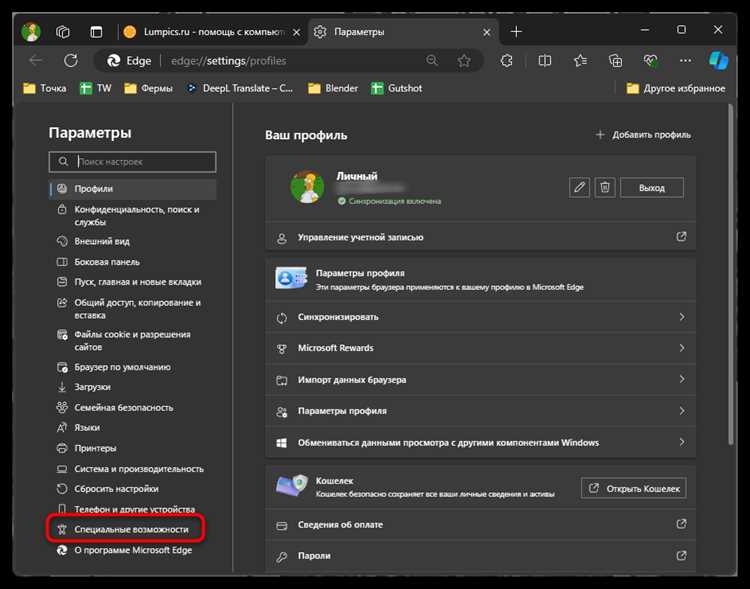Open Точка bookmarks folder
Image resolution: width=750 pixels, height=589 pixels.
45,88
